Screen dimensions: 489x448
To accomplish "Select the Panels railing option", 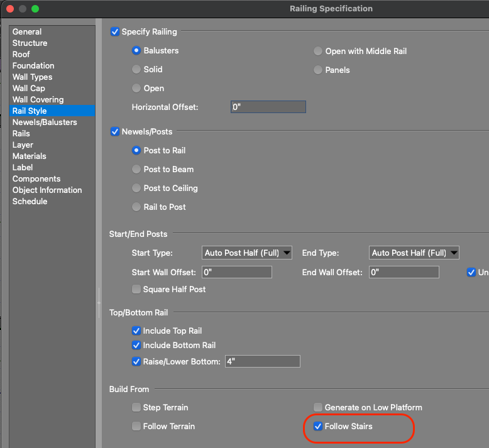I will click(318, 70).
